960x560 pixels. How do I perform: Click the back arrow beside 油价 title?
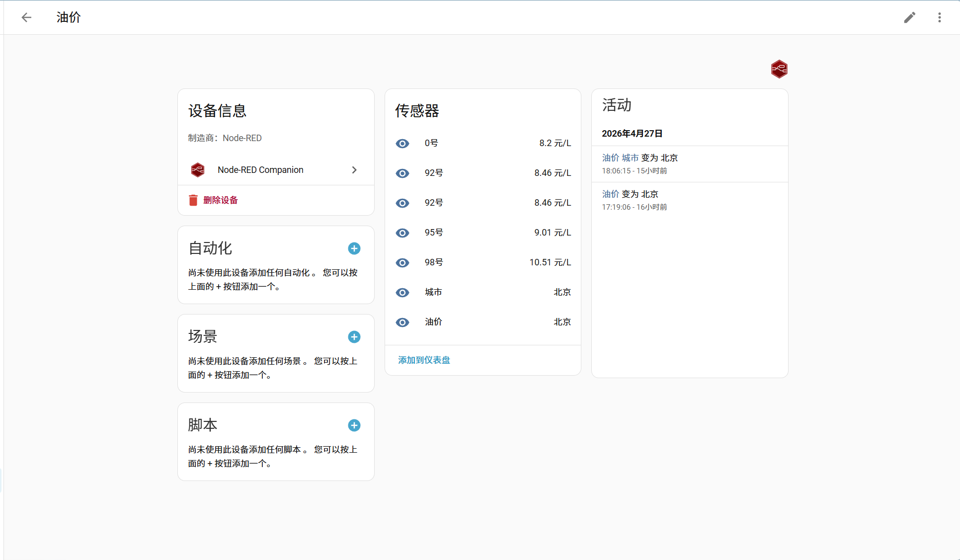click(26, 17)
